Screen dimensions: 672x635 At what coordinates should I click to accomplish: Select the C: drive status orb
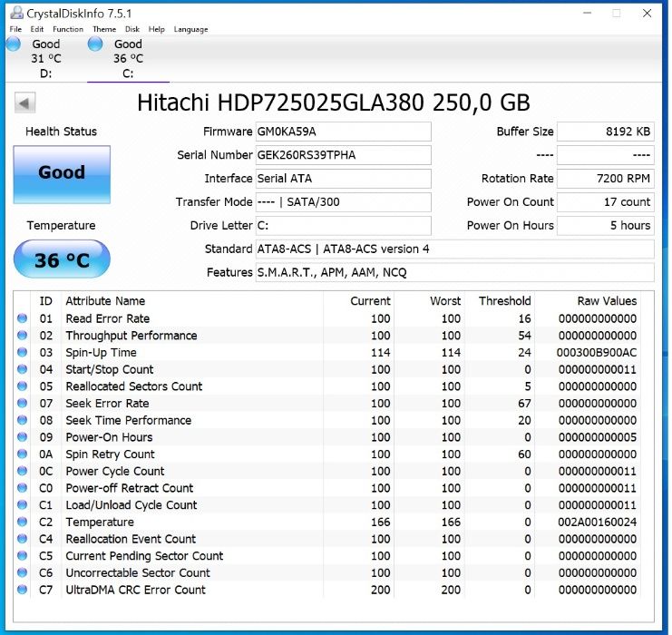click(95, 44)
